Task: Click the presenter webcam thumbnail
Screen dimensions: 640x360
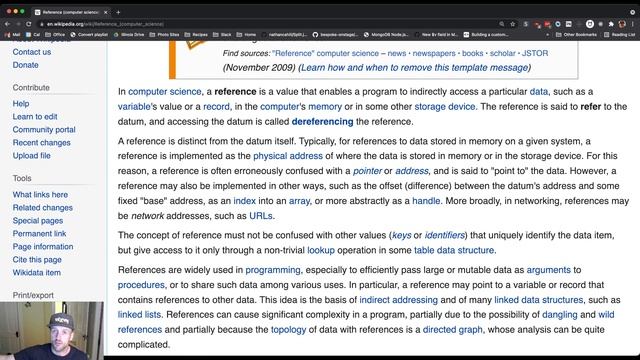Action: point(52,331)
